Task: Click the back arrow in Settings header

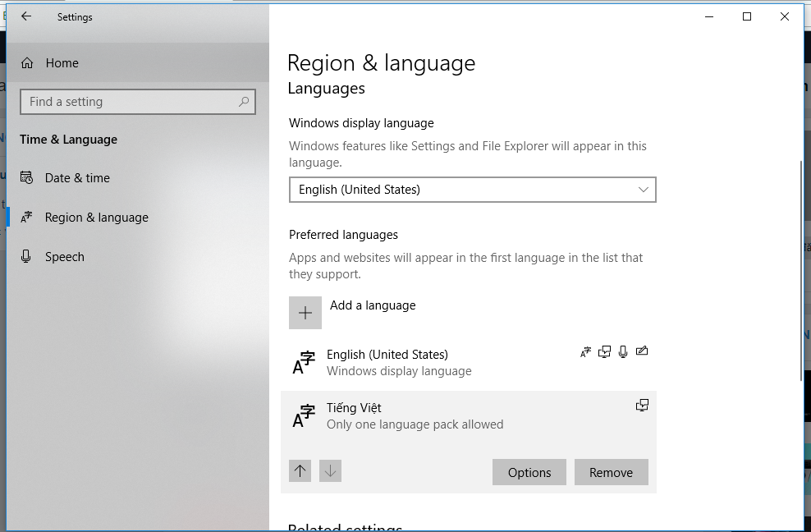Action: (26, 16)
